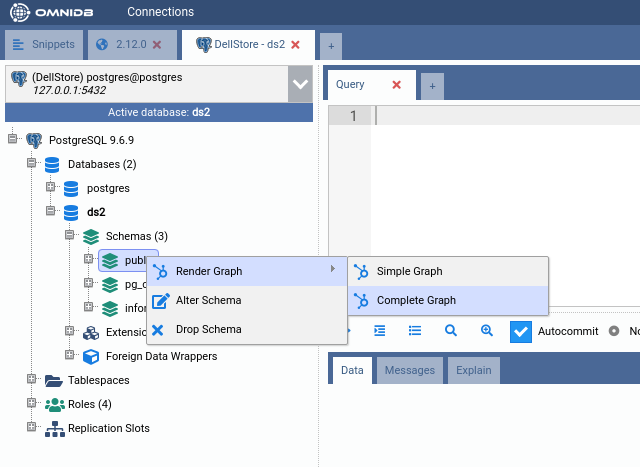This screenshot has height=467, width=640.
Task: Expand the Replication Slots node
Action: pyautogui.click(x=31, y=427)
